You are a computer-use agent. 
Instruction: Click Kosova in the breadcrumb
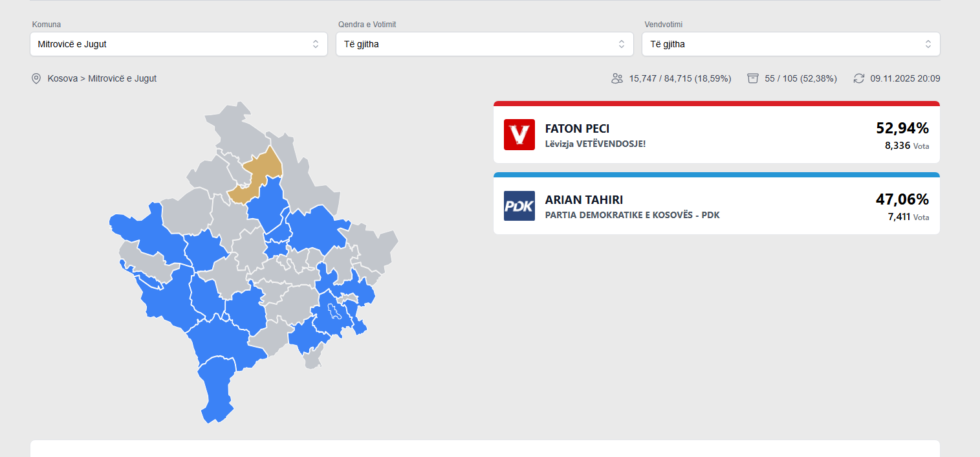(63, 78)
